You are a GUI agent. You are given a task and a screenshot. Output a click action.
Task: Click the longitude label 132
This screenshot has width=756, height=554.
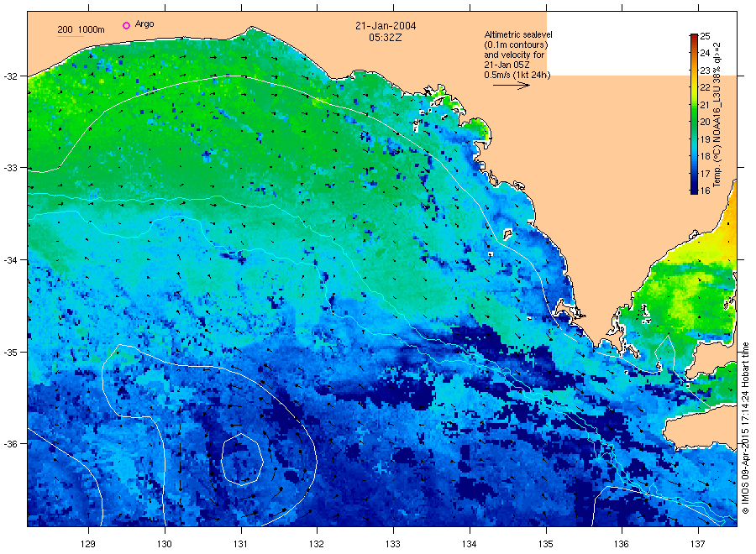coord(317,544)
